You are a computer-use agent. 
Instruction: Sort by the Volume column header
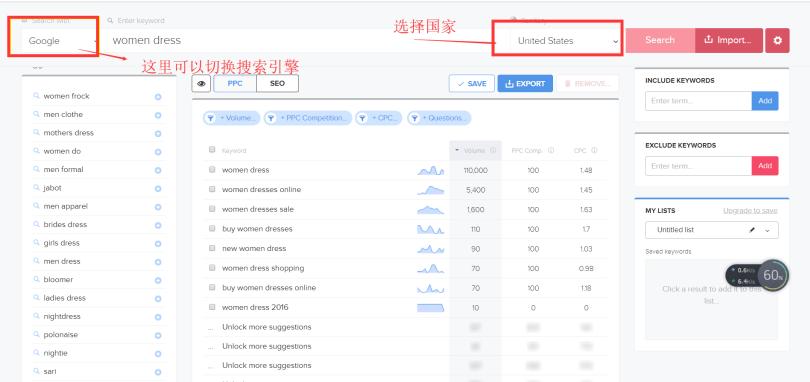tap(475, 150)
